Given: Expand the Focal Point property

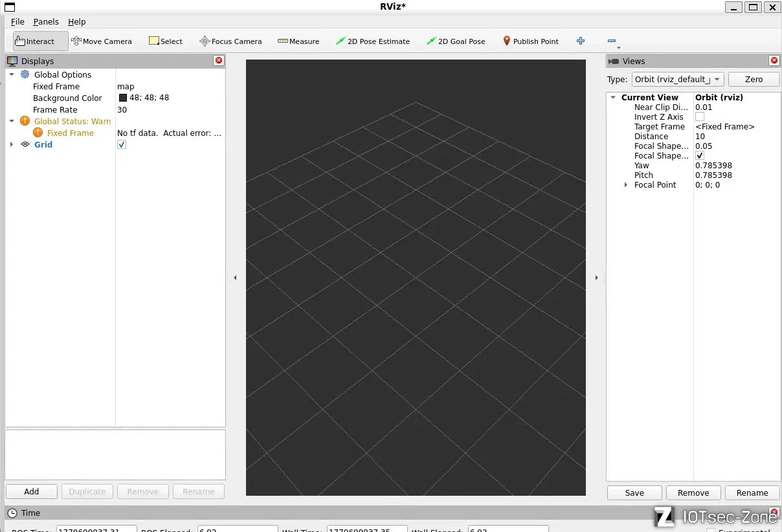Looking at the screenshot, I should point(626,184).
